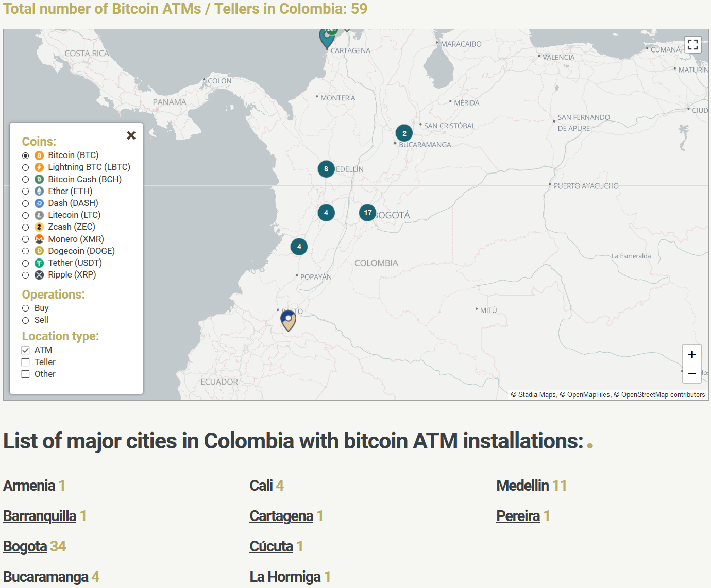Select Dash (DASH) radio button
The width and height of the screenshot is (711, 588).
coord(25,203)
